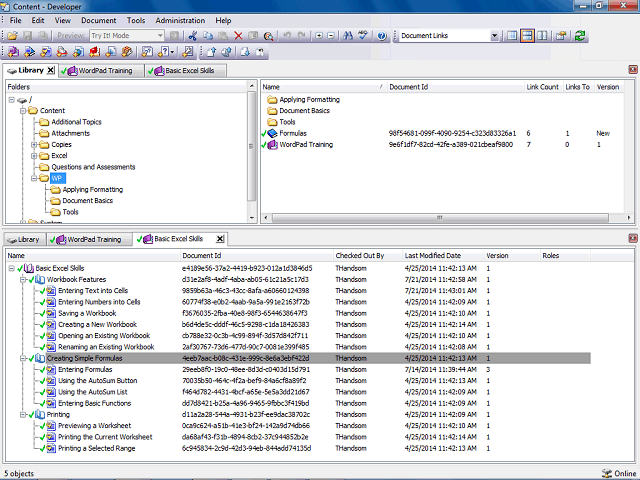The width and height of the screenshot is (640, 480).
Task: Click the new role wrench icon
Action: pyautogui.click(x=188, y=52)
